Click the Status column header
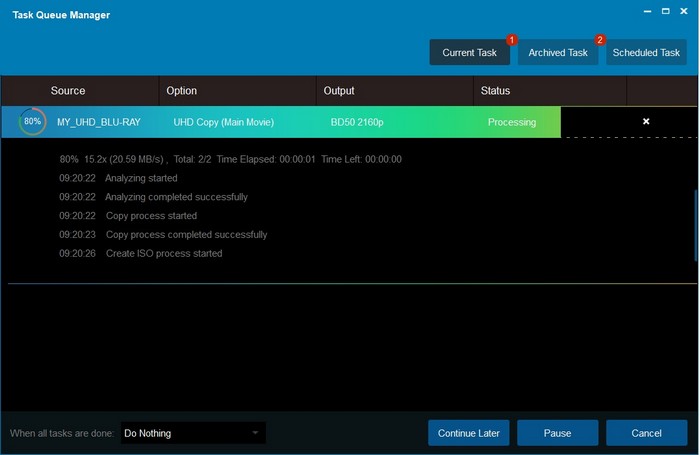The image size is (700, 455). coord(550,91)
